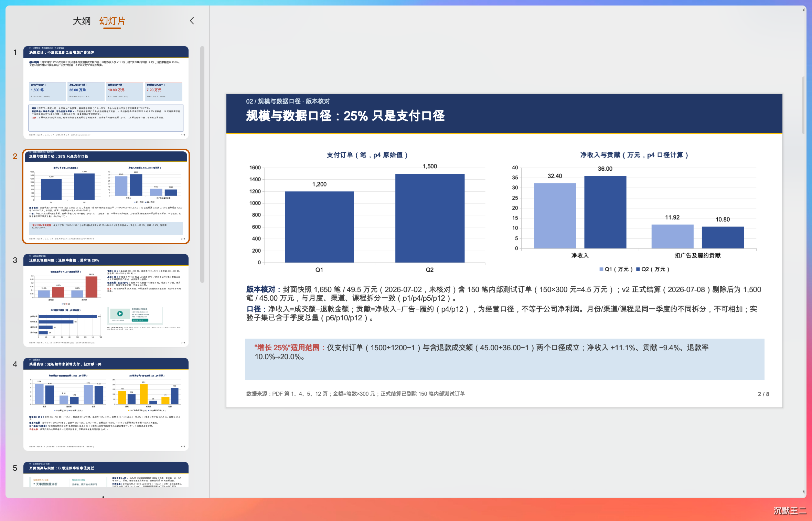The width and height of the screenshot is (812, 521).
Task: Select the 幻灯片 slides tab
Action: 112,21
